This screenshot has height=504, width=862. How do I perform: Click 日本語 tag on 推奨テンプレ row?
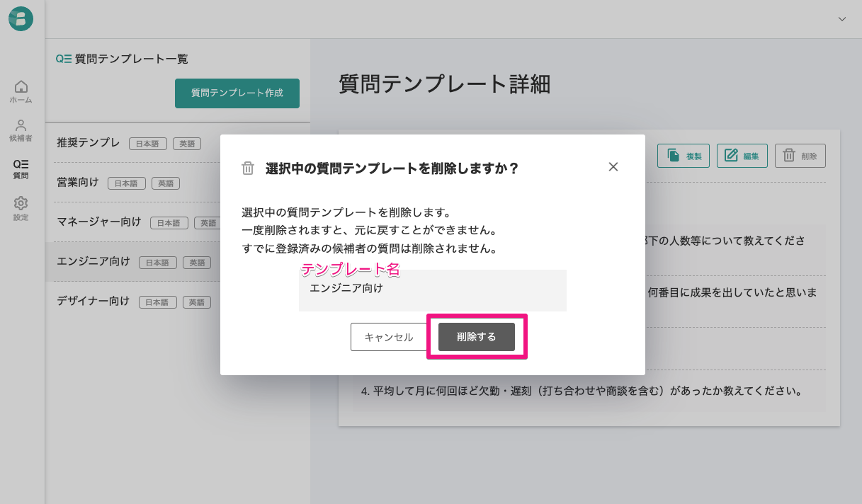pyautogui.click(x=148, y=144)
